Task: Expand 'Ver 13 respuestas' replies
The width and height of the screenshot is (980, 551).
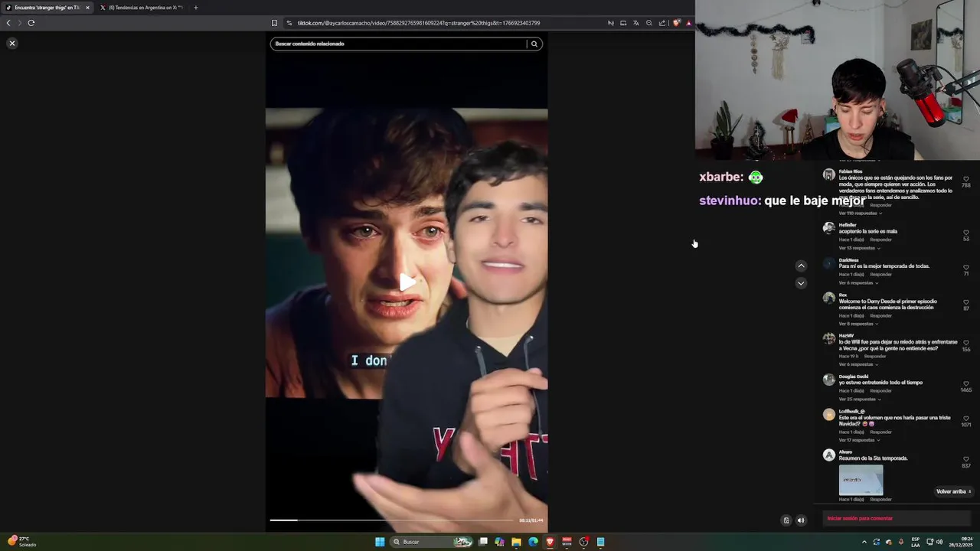Action: pos(859,248)
